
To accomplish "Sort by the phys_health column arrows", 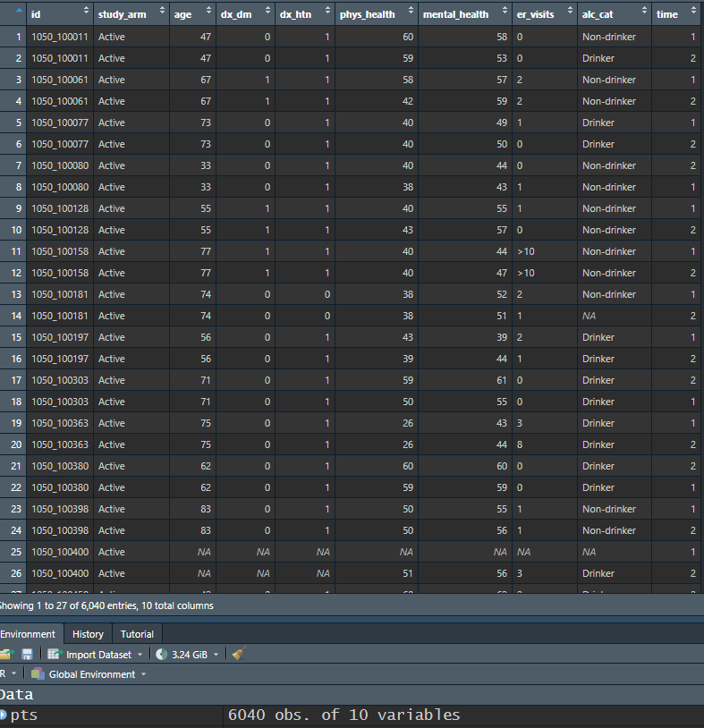I will [411, 10].
